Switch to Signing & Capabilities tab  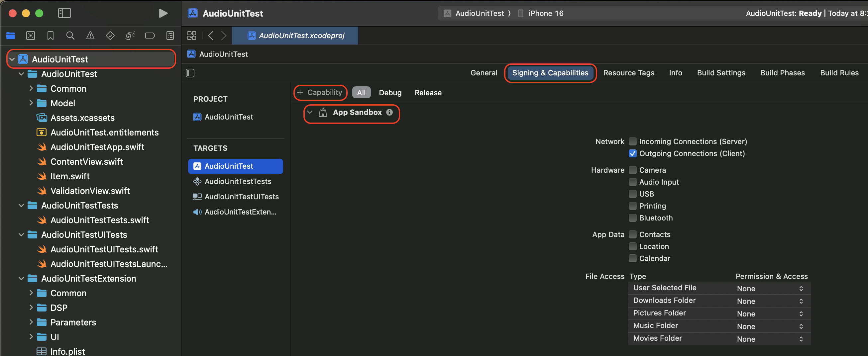pyautogui.click(x=550, y=73)
